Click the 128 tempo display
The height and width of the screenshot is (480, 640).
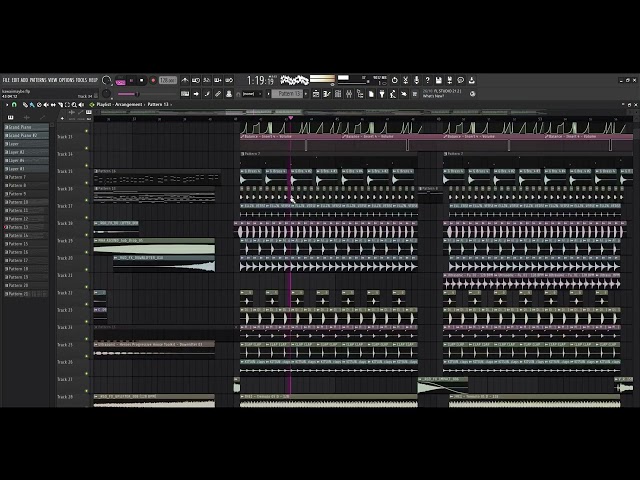pyautogui.click(x=168, y=80)
